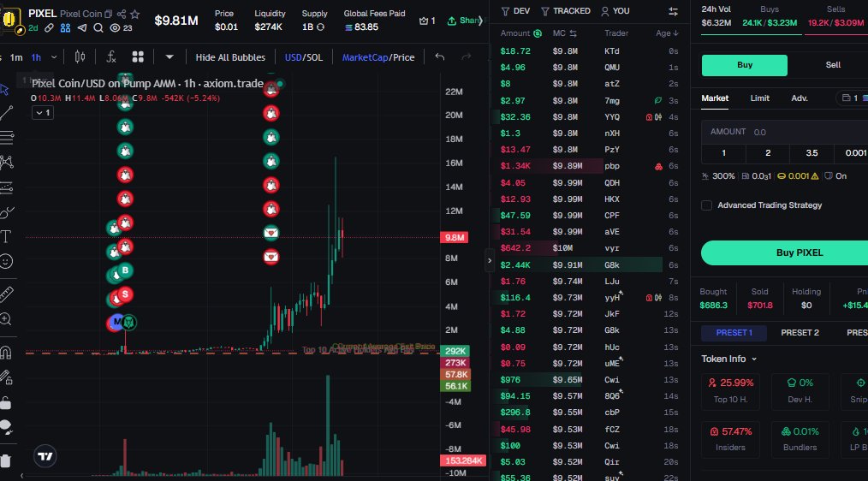Select the 1h timeframe
The image size is (868, 481).
[36, 57]
